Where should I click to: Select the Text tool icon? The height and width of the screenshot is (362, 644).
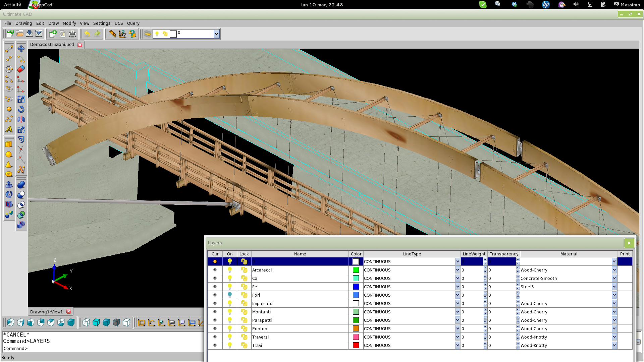(x=9, y=129)
